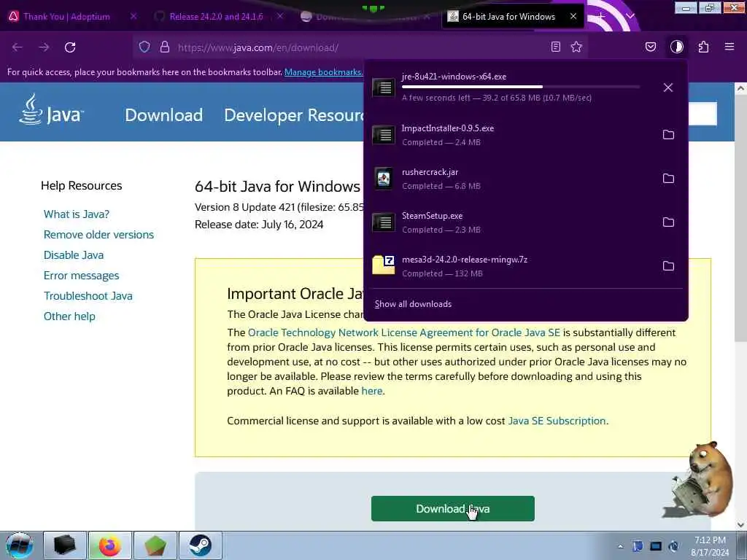
Task: Click the page vertical scrollbar thumb
Action: tap(740, 217)
